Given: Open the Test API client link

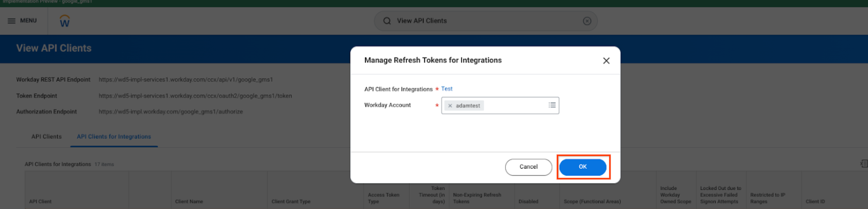Looking at the screenshot, I should point(447,89).
